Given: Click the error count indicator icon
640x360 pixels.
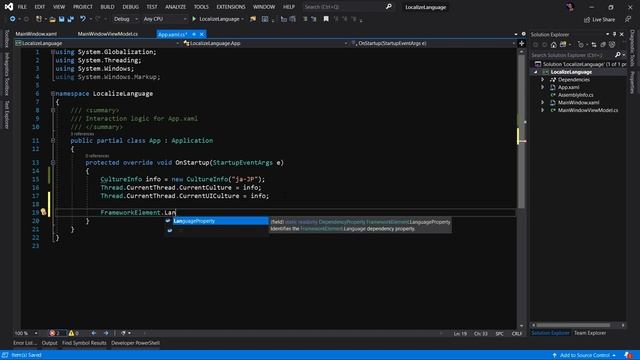Looking at the screenshot, I should [x=52, y=333].
